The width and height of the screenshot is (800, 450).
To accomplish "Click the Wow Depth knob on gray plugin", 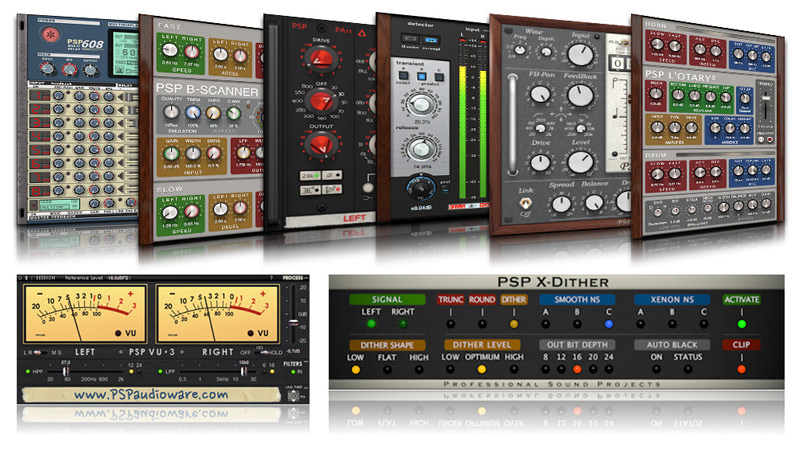I will [546, 52].
